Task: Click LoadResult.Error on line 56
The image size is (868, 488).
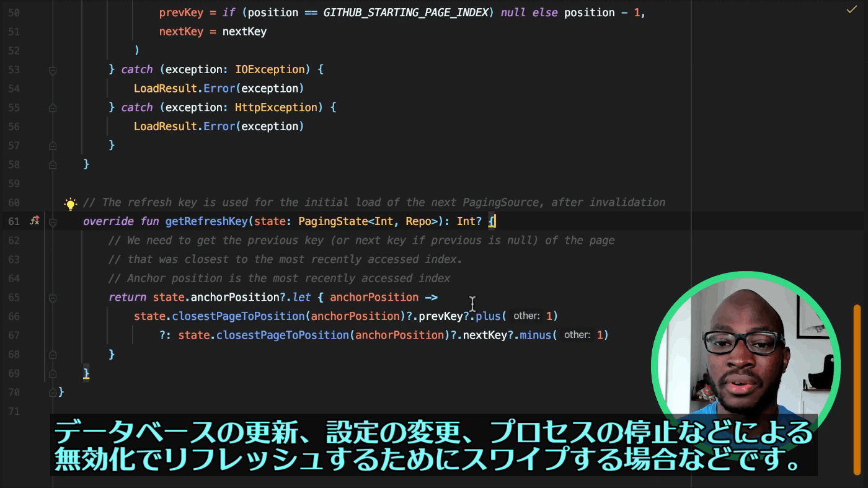Action: (185, 126)
